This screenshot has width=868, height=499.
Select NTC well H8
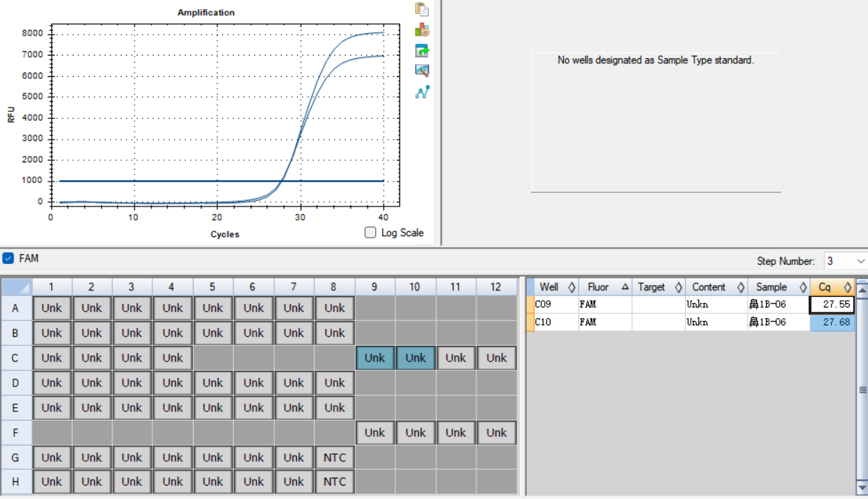[x=335, y=482]
